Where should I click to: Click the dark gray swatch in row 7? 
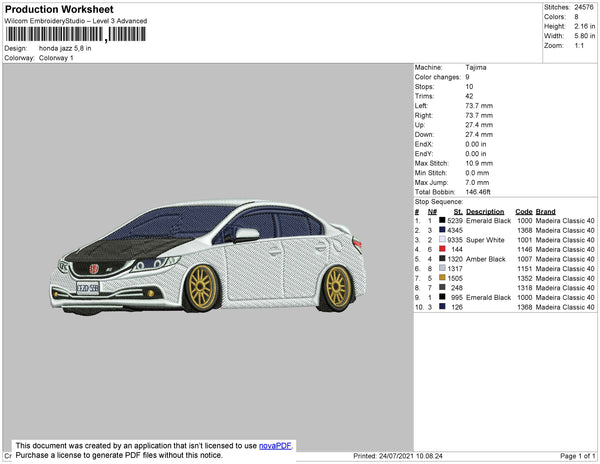pos(442,287)
